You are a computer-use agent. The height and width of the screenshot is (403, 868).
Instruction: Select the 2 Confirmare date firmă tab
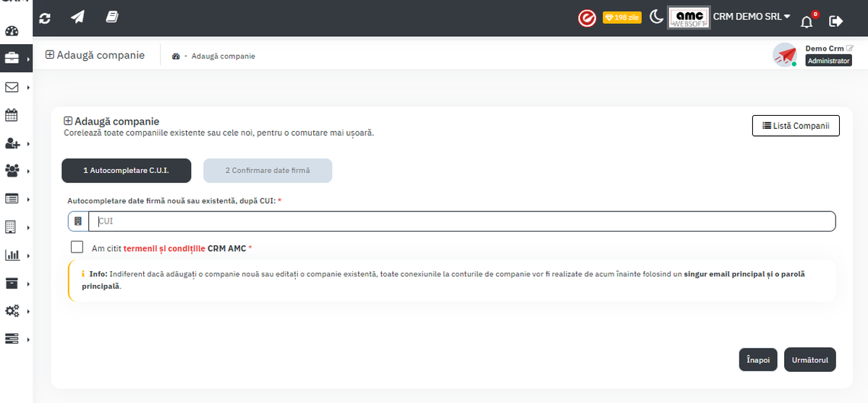(x=268, y=171)
